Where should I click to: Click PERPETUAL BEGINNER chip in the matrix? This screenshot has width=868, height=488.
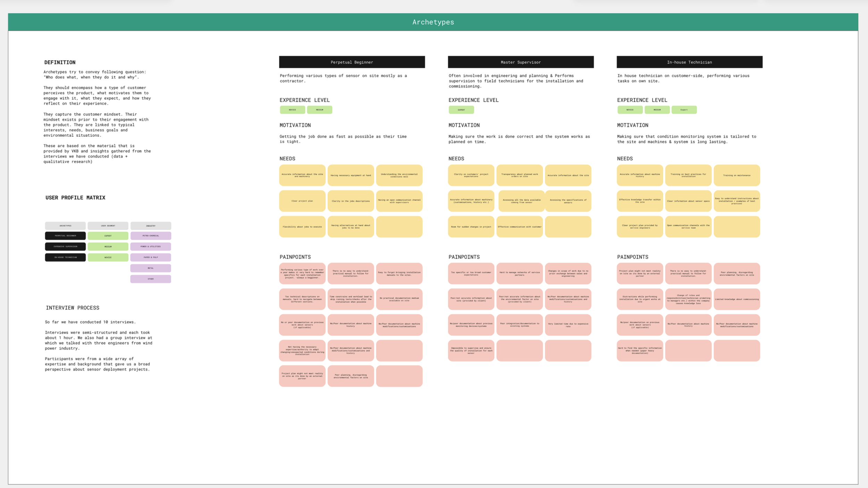click(x=65, y=236)
